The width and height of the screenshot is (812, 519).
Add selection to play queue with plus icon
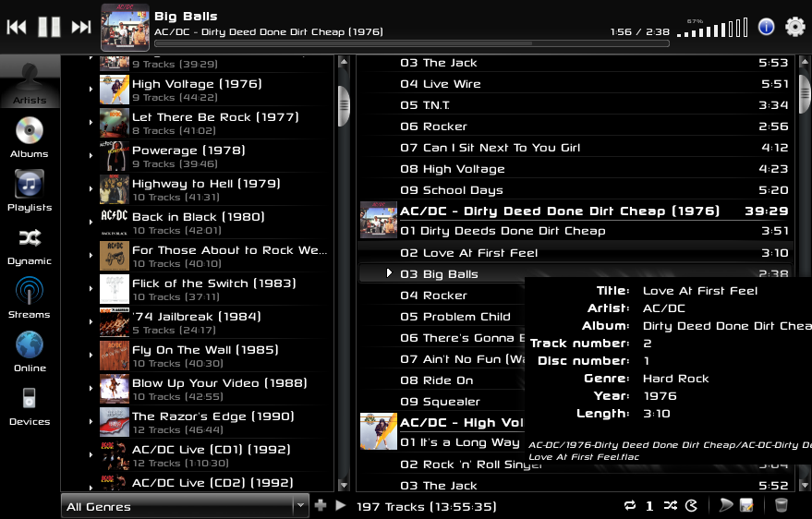coord(321,505)
